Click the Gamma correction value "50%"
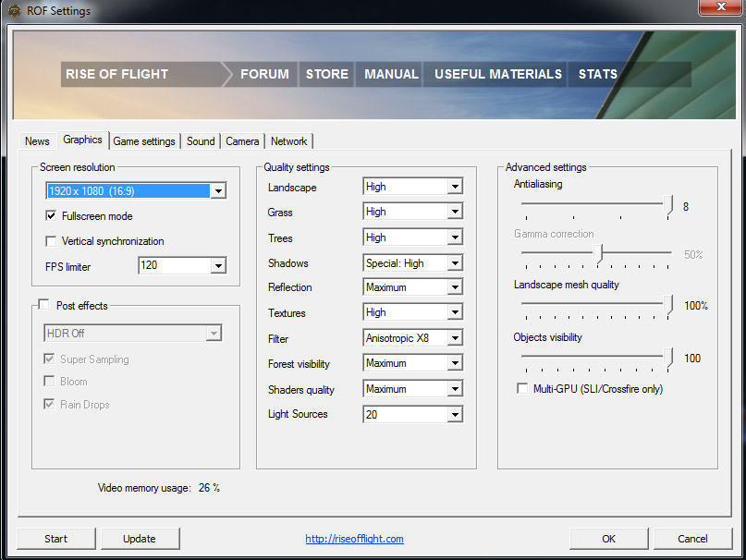The image size is (746, 560). (x=693, y=254)
